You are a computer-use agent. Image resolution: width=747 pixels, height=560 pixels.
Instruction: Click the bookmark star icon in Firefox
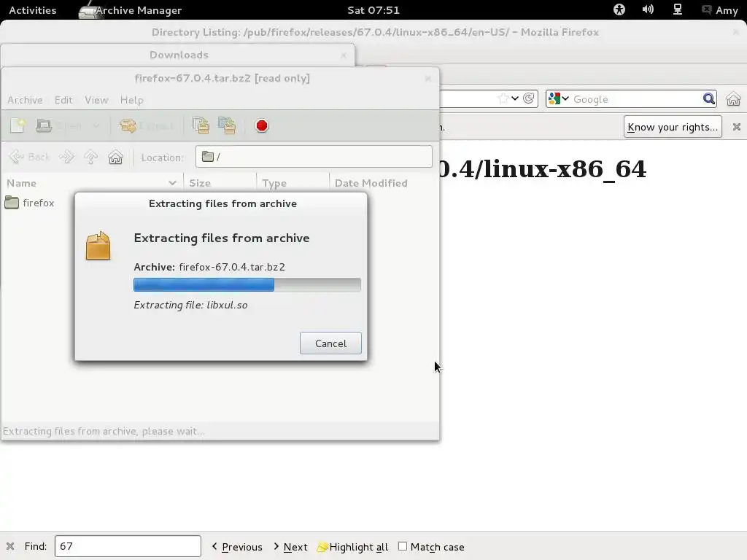coord(503,98)
